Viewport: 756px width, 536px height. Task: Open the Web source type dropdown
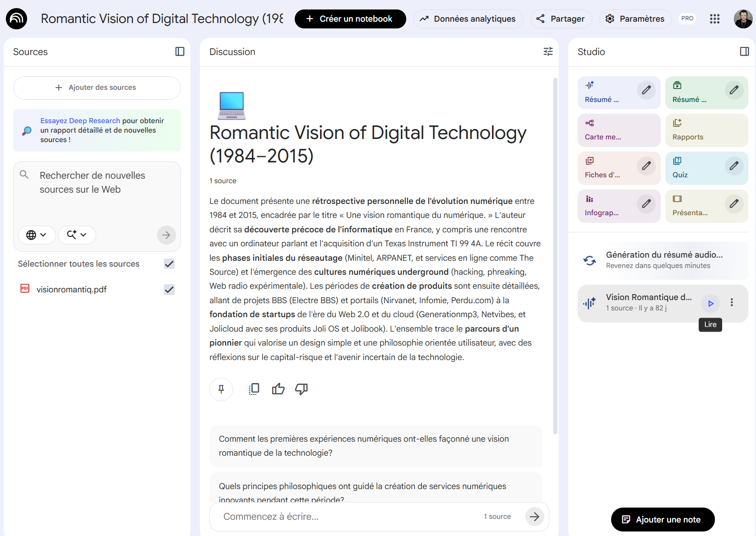[37, 235]
